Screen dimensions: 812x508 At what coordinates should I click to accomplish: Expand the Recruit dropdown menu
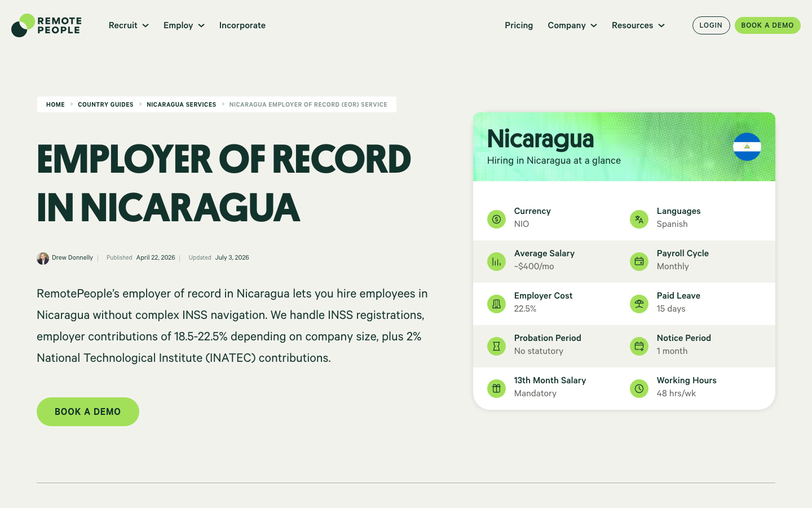click(x=129, y=25)
